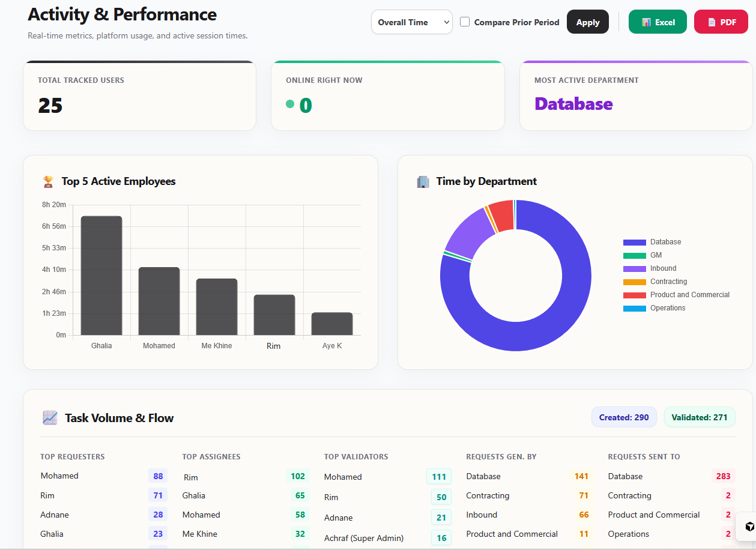Export the report with the Excel button
Image resolution: width=756 pixels, height=550 pixels.
(x=658, y=22)
